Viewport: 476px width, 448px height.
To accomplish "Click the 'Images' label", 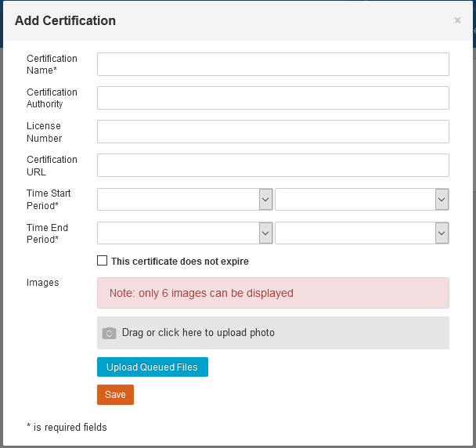I will tap(42, 283).
